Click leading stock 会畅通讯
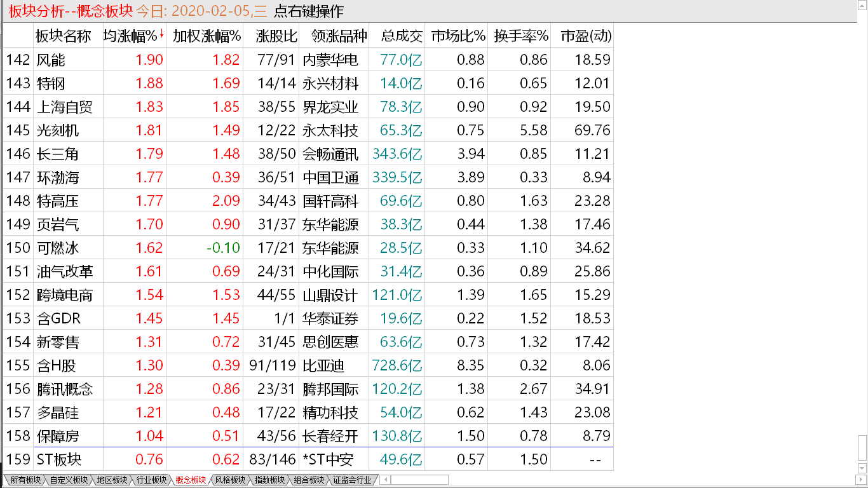 (x=330, y=154)
